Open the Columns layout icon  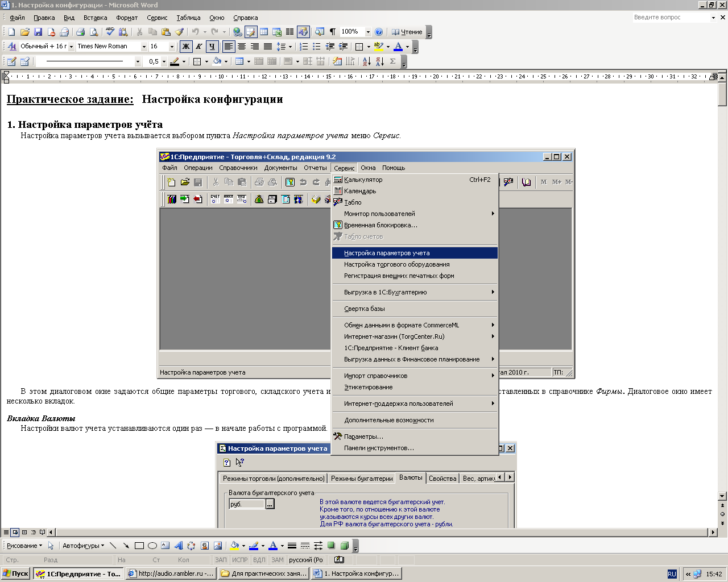point(290,32)
